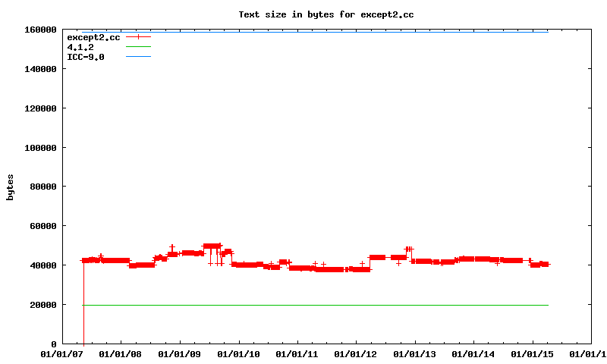Click the 60000 y-axis tick label
This screenshot has height=364, width=607.
point(41,226)
